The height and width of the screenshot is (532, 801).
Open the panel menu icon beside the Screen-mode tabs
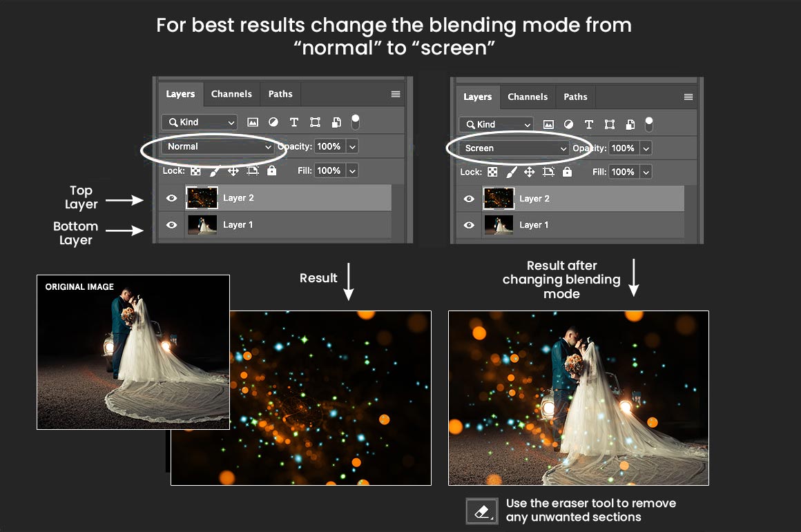688,97
